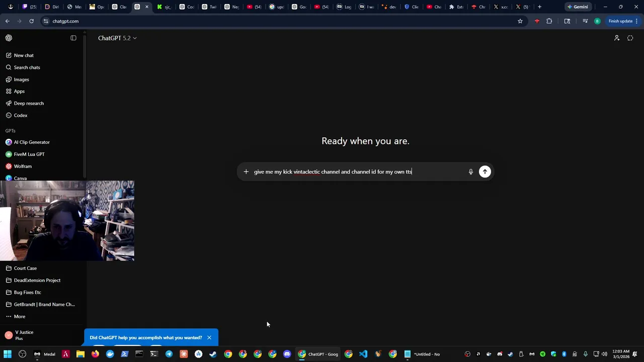
Task: Open Discord from the taskbar
Action: click(287, 354)
